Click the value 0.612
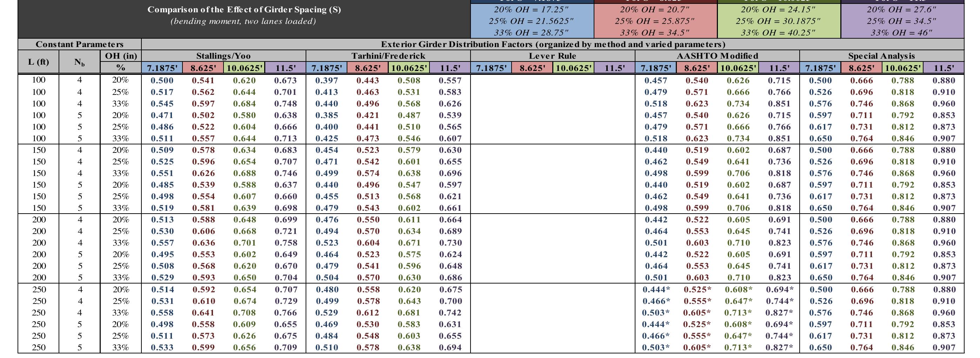This screenshot has height=358, width=980. tap(368, 312)
